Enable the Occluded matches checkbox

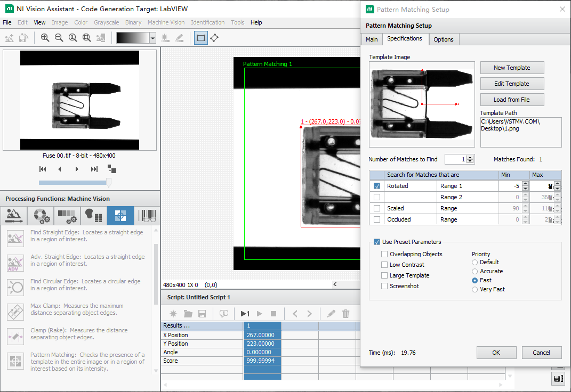(x=377, y=219)
